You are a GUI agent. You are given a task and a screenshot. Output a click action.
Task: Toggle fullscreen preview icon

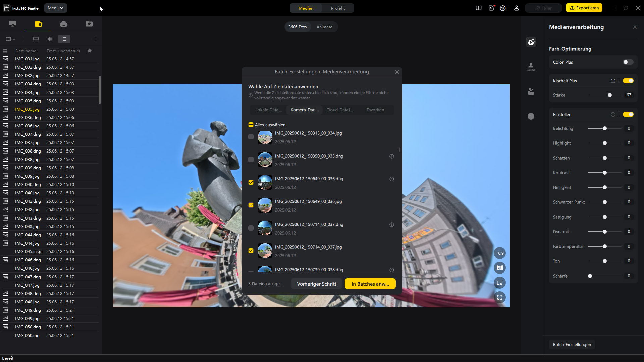(500, 298)
